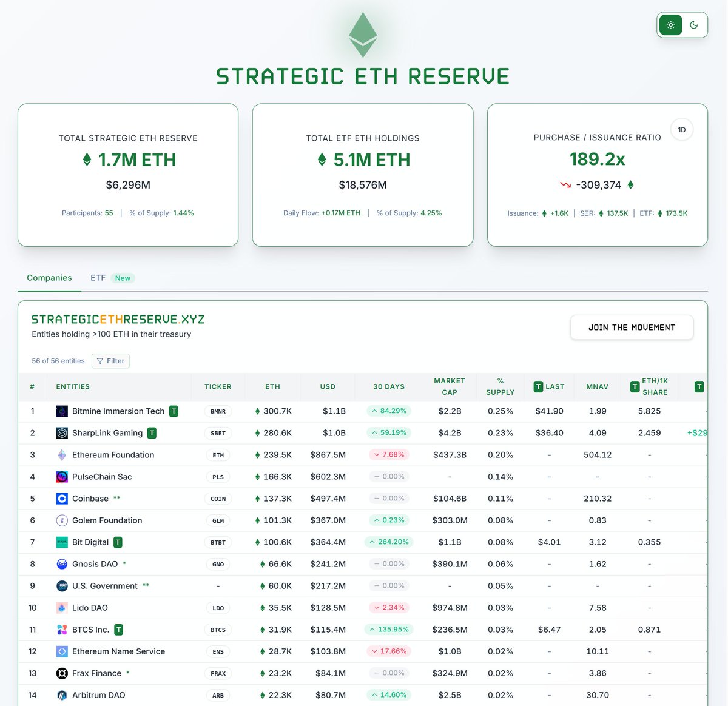Click the 5.1M ETH holdings figure
This screenshot has width=728, height=706.
(364, 160)
